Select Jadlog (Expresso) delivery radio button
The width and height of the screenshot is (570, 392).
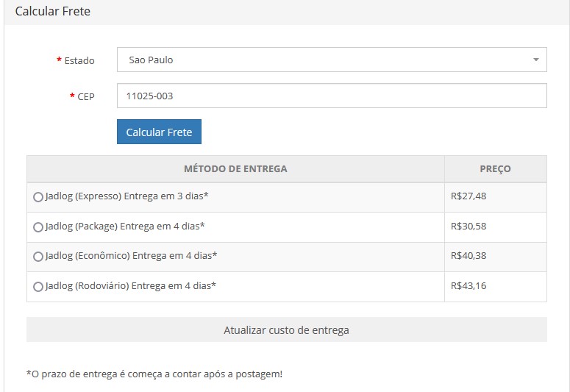pyautogui.click(x=38, y=197)
